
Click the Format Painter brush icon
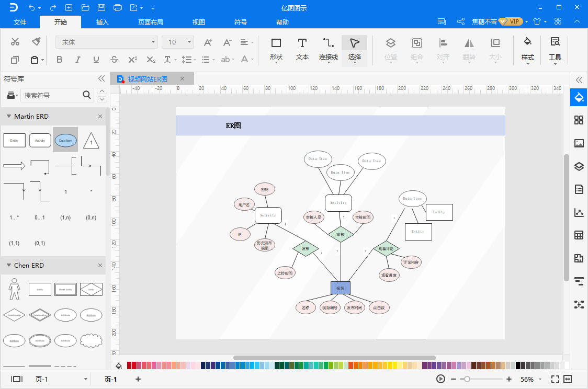click(36, 42)
